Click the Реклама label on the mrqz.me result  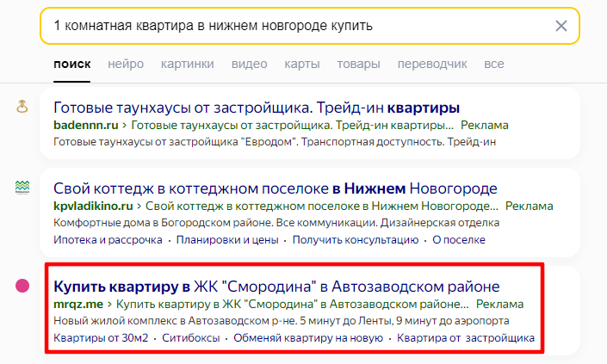499,304
